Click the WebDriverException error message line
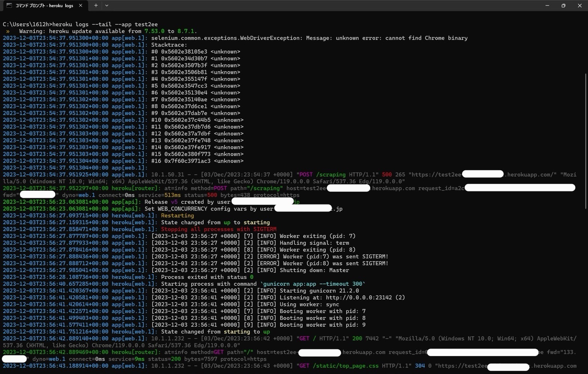 (309, 38)
